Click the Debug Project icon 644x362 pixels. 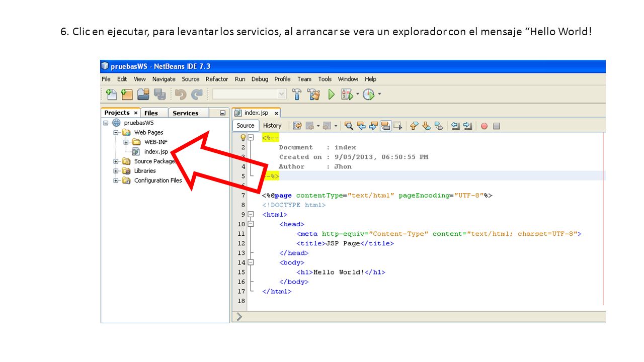[x=347, y=94]
